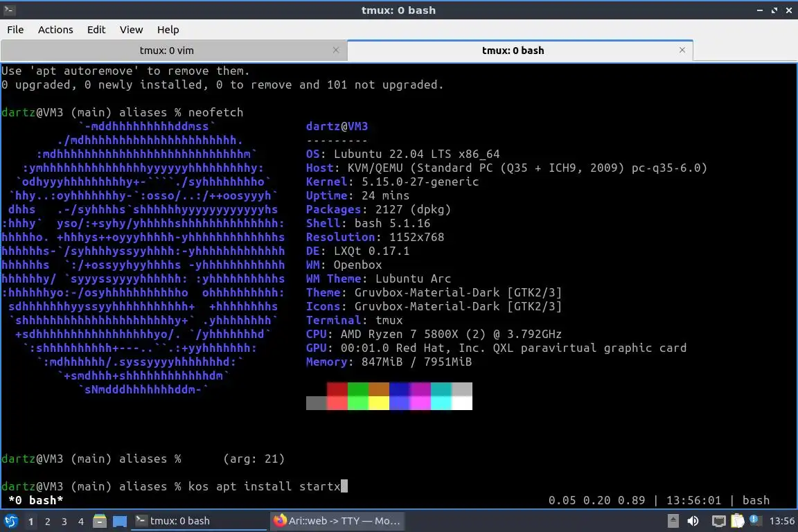Switch to the 'tmux: 0 vim' tab
Image resolution: width=798 pixels, height=532 pixels.
coord(166,51)
